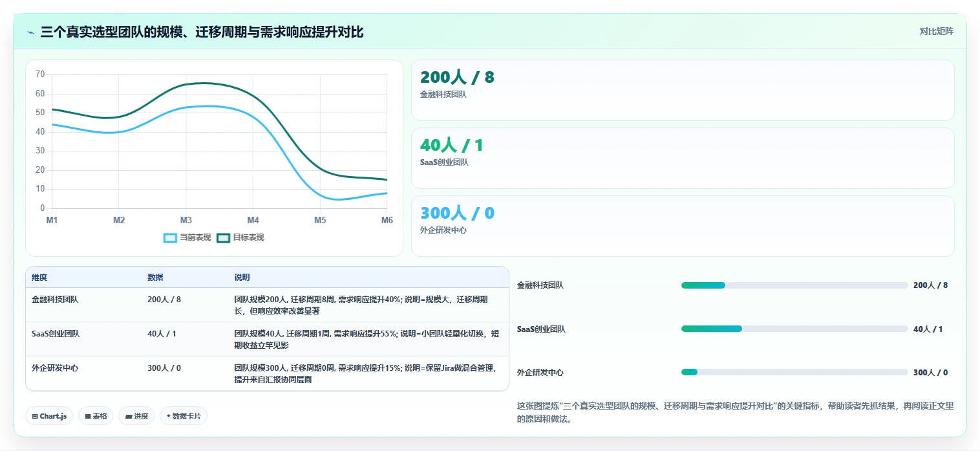Click the 维度 column header

[39, 278]
